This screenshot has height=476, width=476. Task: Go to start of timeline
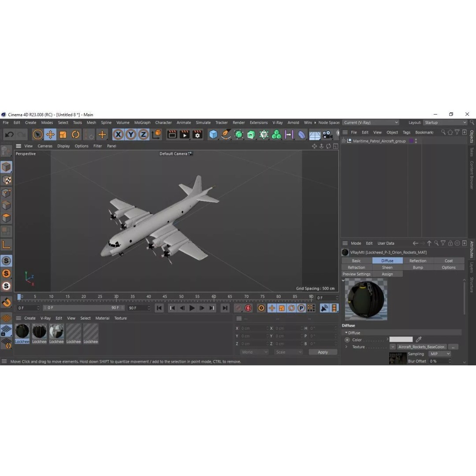pos(159,308)
